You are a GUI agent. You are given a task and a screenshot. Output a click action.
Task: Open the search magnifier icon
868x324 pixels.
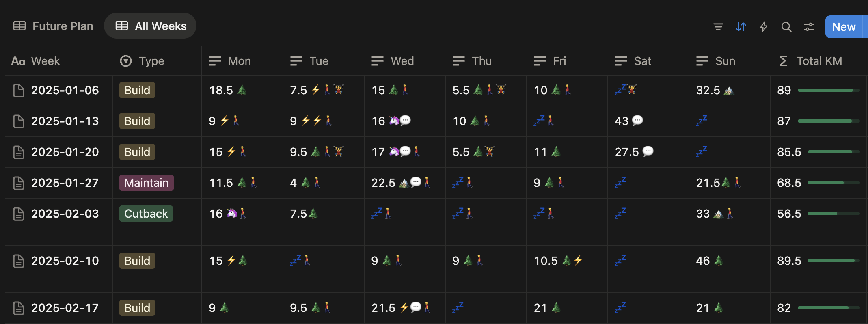786,27
